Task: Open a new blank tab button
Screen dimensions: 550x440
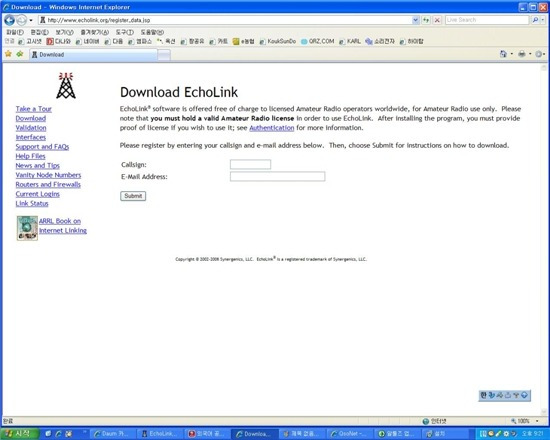Action: click(164, 55)
